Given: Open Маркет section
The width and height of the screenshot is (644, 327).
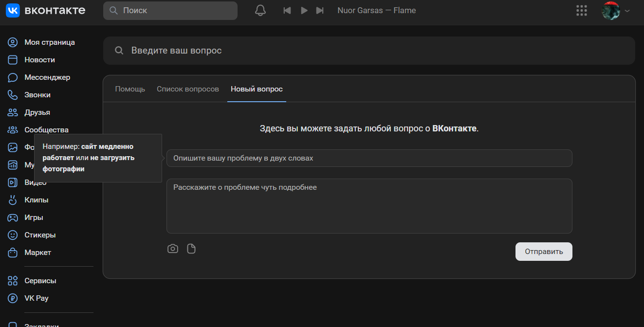Looking at the screenshot, I should [38, 253].
